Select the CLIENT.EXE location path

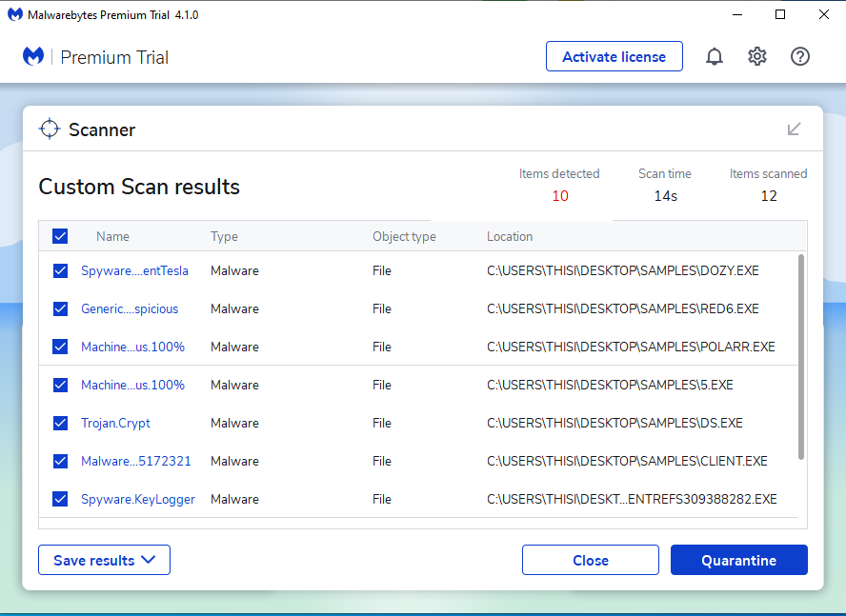[x=627, y=461]
